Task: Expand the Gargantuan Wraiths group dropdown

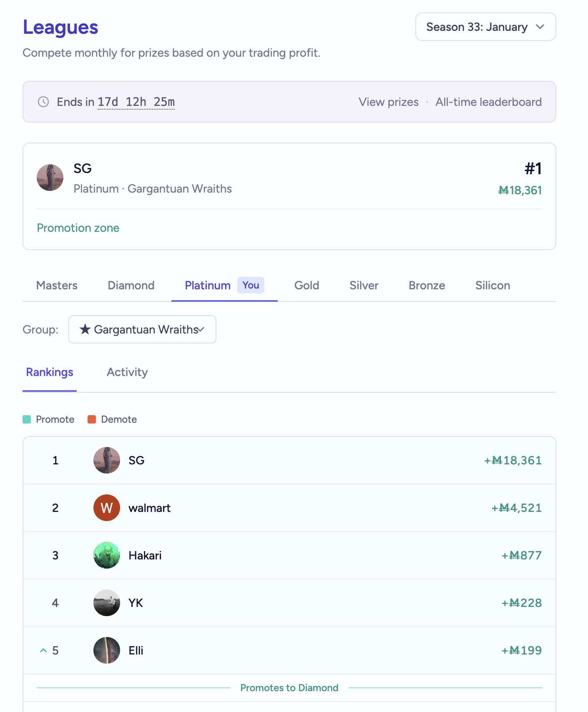Action: tap(142, 329)
